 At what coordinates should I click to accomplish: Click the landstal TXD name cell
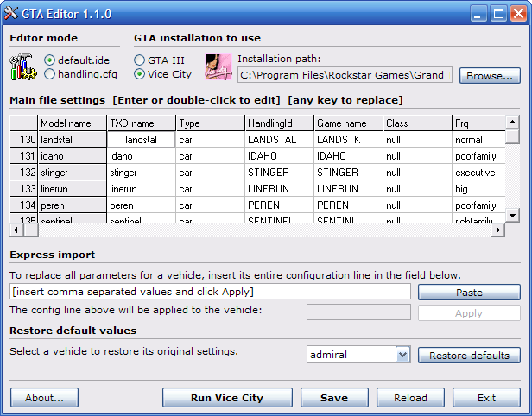pyautogui.click(x=141, y=139)
